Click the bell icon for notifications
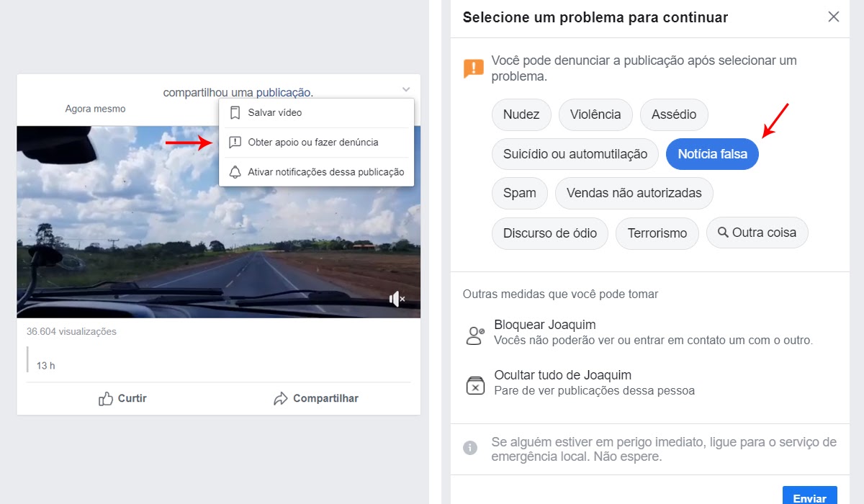This screenshot has width=864, height=504. pos(235,172)
